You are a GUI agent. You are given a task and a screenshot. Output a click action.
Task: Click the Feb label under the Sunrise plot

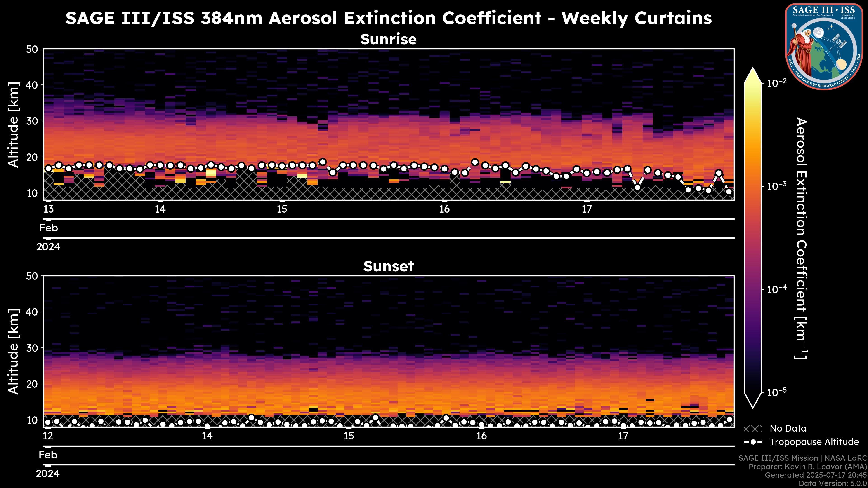pos(49,228)
